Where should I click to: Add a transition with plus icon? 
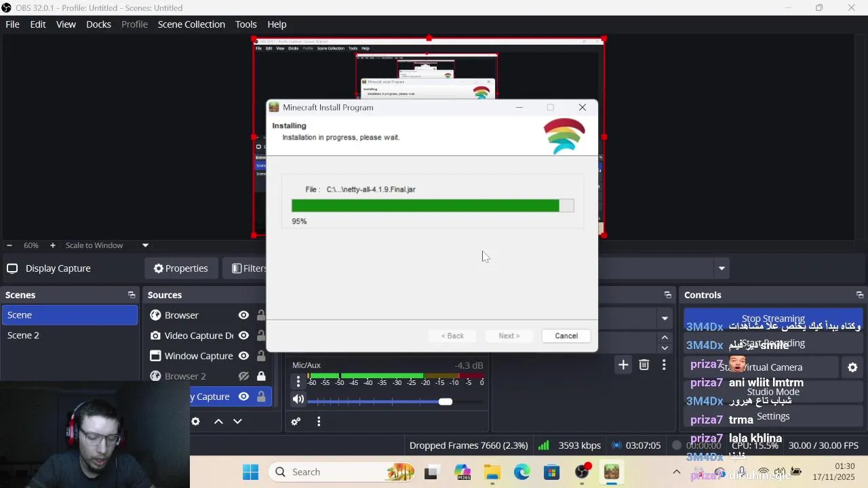(x=623, y=365)
